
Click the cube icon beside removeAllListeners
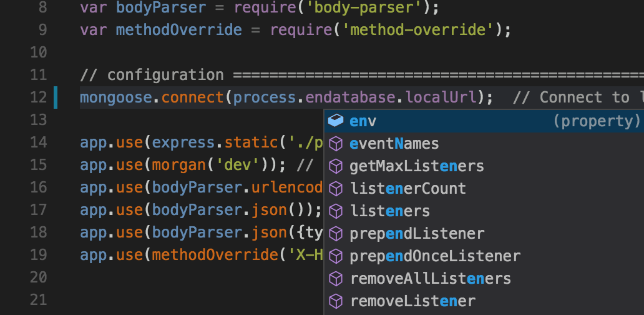pyautogui.click(x=336, y=278)
